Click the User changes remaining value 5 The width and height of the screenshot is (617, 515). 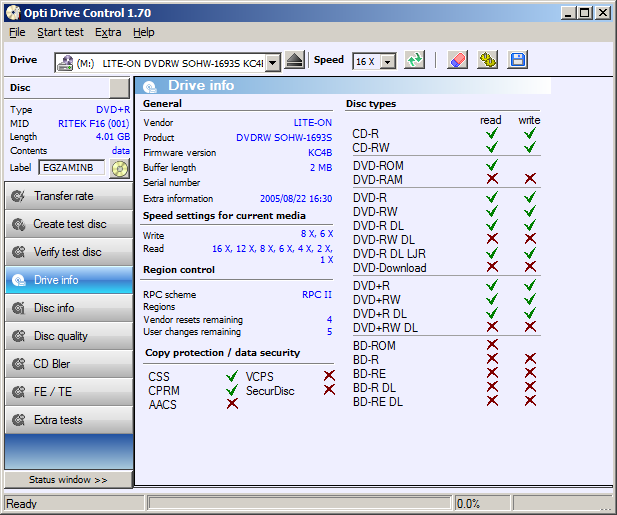(x=329, y=332)
